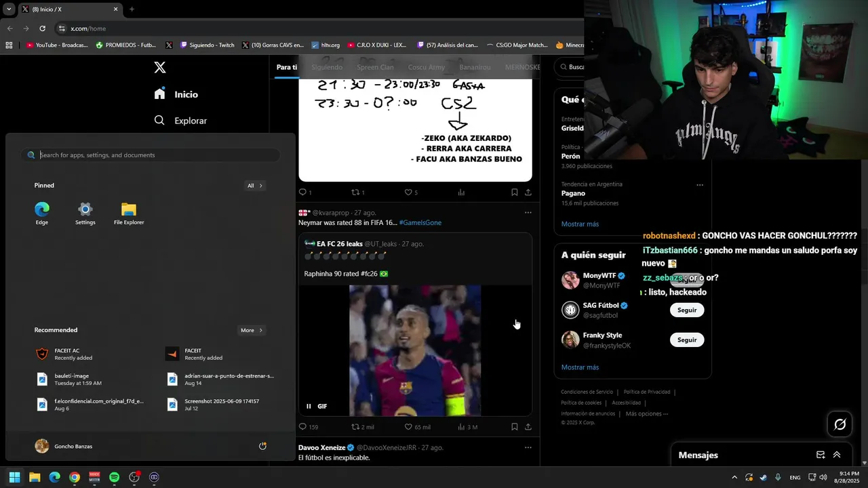This screenshot has height=488, width=868.
Task: Open the X logo home icon
Action: (x=159, y=67)
